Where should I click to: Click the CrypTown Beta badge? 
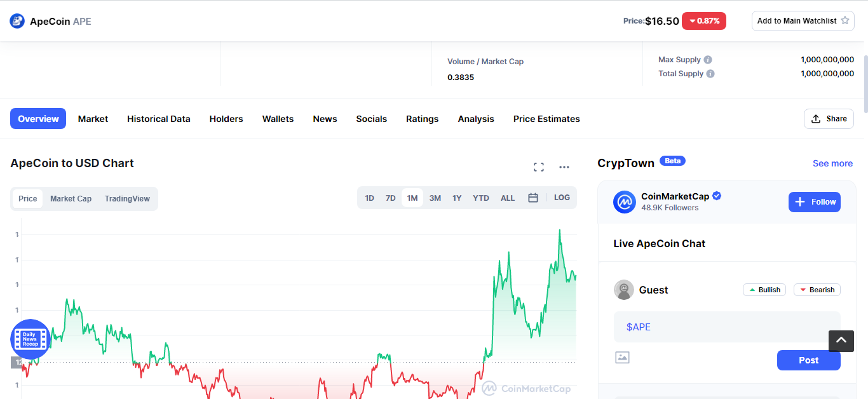point(672,161)
